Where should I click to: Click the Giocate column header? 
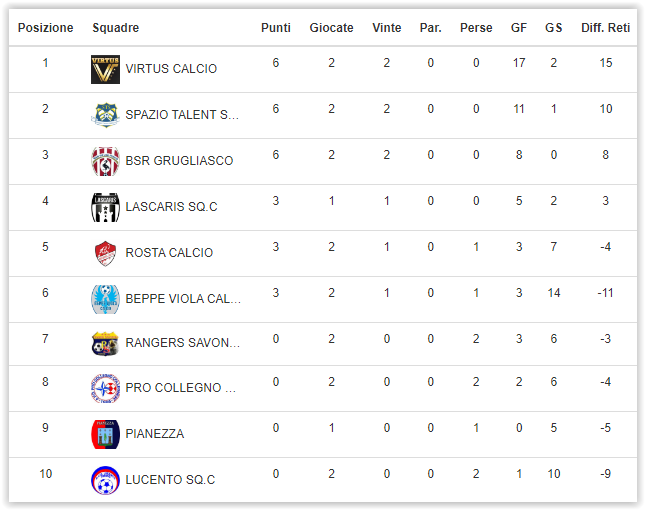tap(331, 28)
